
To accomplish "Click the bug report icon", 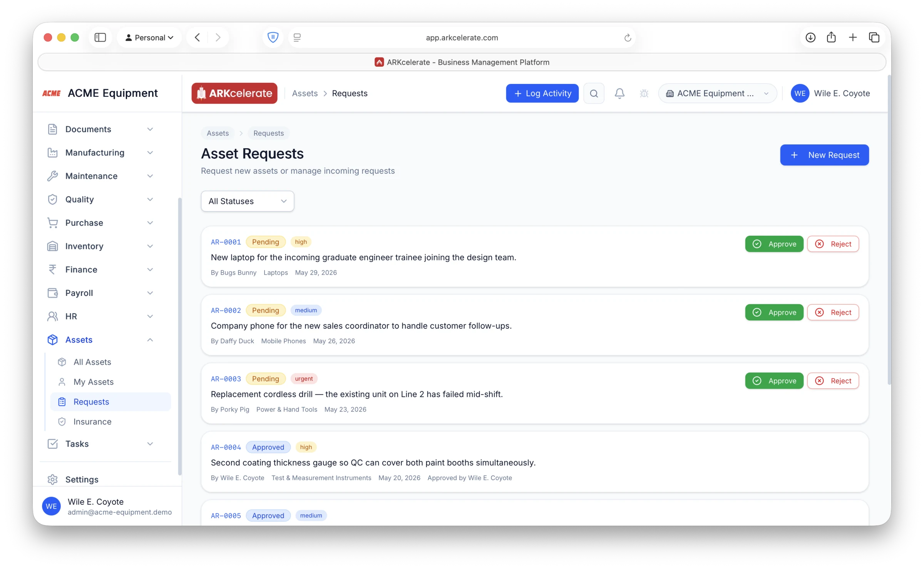I will [644, 93].
